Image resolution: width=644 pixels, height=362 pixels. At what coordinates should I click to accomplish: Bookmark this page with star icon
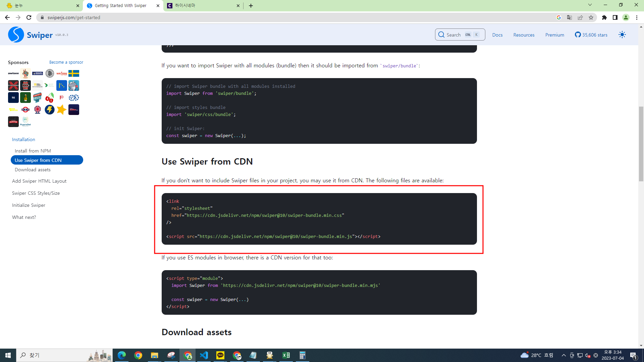pyautogui.click(x=591, y=17)
